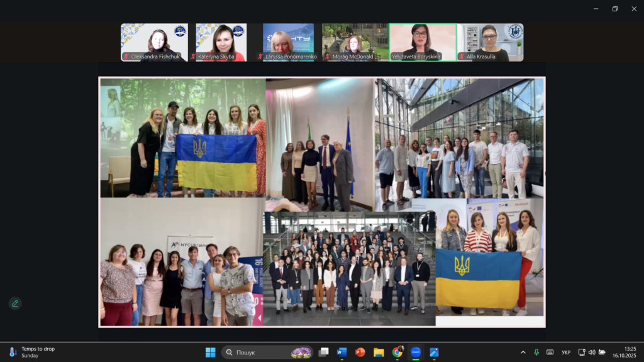This screenshot has width=644, height=362.
Task: Open the volume control in system tray
Action: (x=592, y=352)
